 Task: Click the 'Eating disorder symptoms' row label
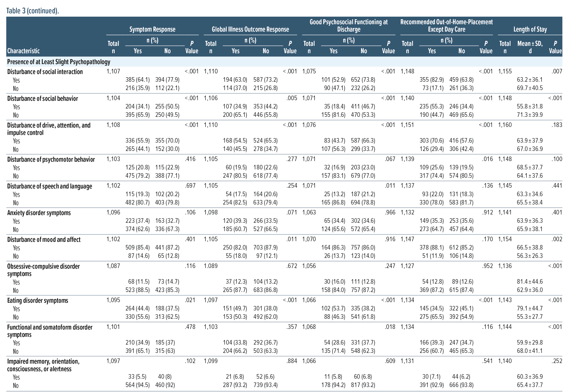(37, 300)
